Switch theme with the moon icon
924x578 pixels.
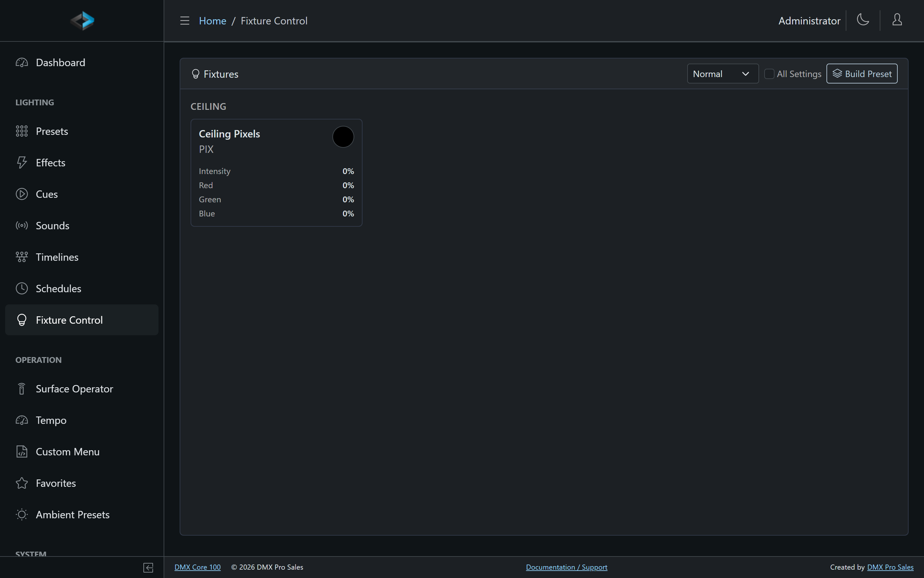click(863, 20)
